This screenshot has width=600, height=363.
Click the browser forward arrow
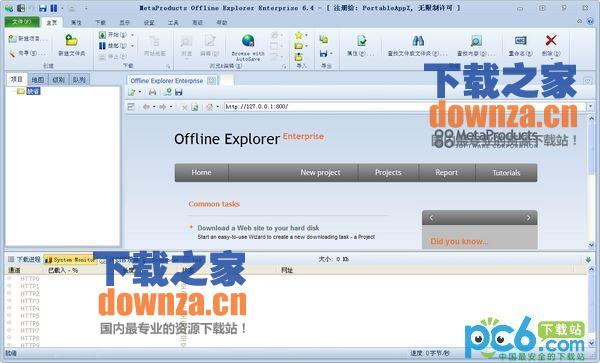[163, 107]
